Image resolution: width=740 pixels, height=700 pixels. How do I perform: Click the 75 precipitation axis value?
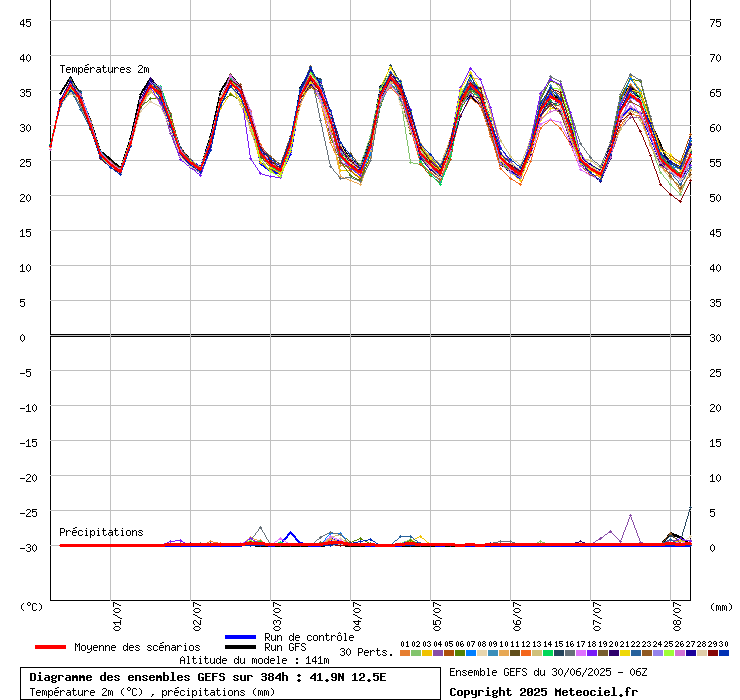click(715, 23)
